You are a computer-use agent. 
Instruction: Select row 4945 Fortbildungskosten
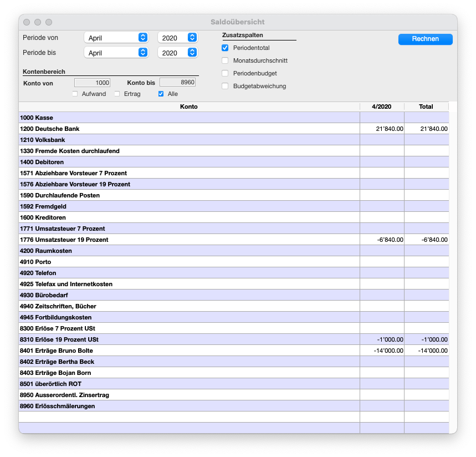[x=234, y=317]
